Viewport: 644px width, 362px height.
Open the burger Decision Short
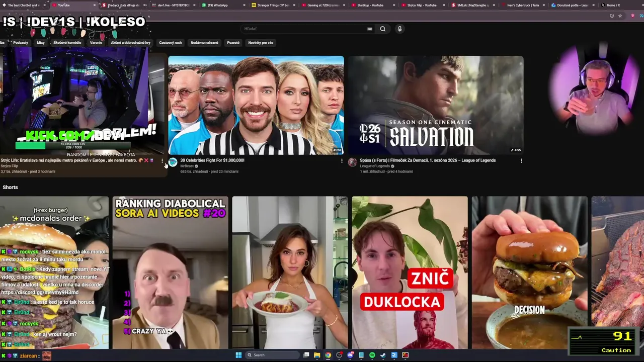click(x=529, y=273)
